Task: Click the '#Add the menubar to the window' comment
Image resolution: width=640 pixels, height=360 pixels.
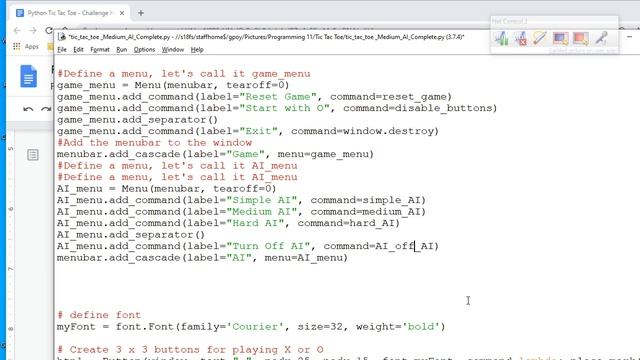Action: pos(154,142)
